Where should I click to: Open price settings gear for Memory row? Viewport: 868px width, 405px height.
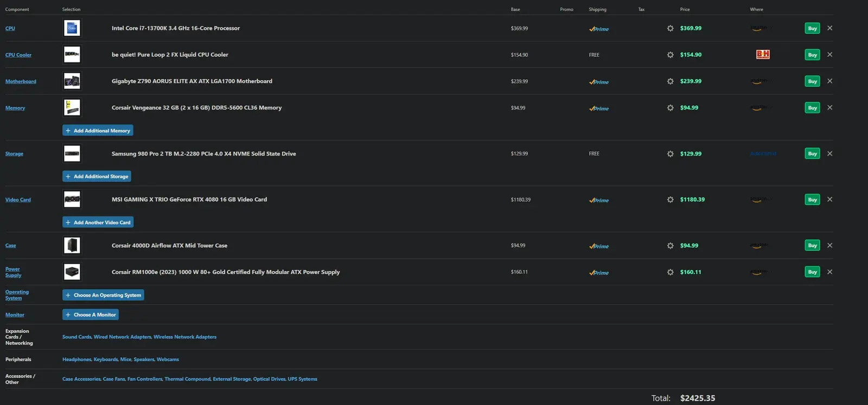pos(670,108)
